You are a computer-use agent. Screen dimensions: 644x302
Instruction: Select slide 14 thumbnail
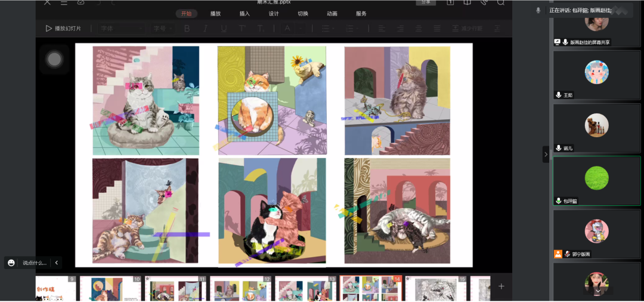pyautogui.click(x=371, y=288)
